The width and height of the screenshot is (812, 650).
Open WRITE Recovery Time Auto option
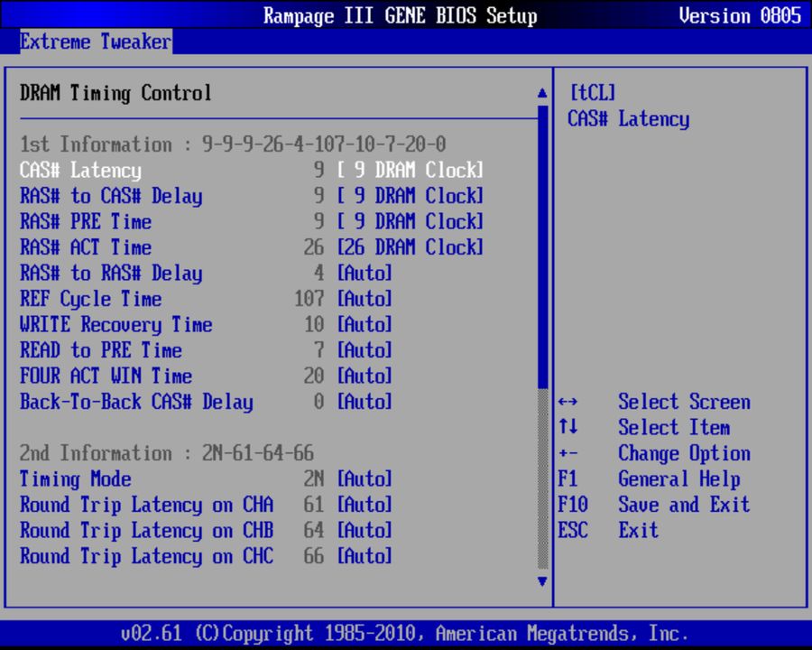click(x=364, y=324)
